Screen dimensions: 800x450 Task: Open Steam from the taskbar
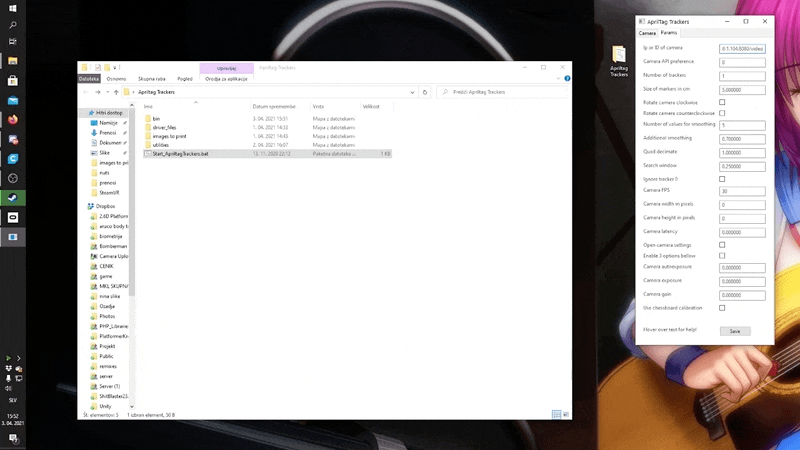[13, 198]
